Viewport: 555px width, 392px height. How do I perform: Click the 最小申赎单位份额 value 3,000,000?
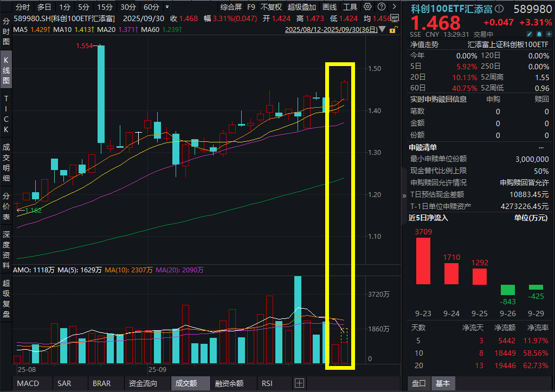click(532, 159)
